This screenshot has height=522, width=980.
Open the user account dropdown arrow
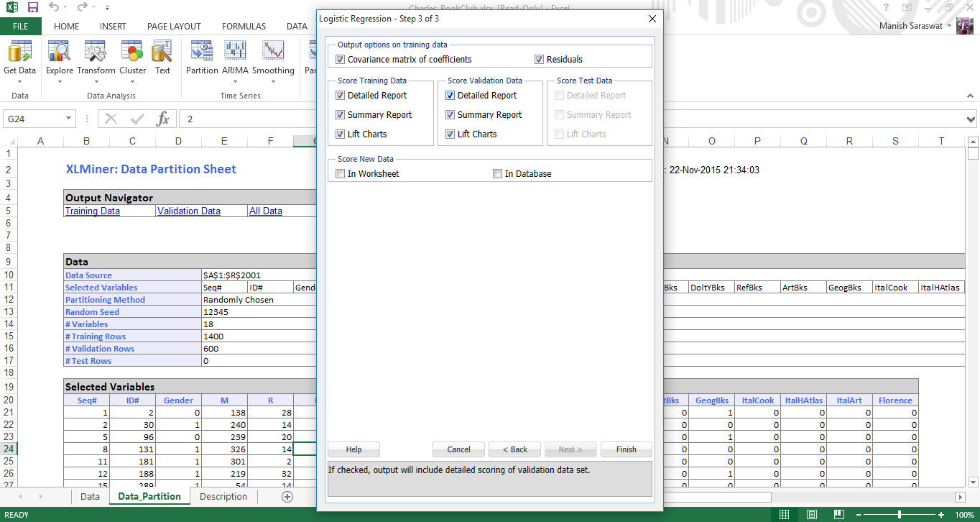point(950,26)
